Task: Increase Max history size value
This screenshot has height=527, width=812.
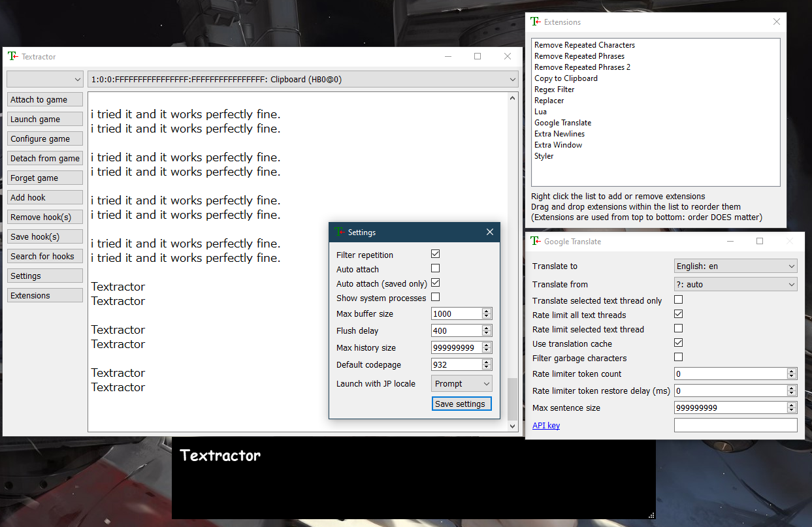Action: click(x=487, y=345)
